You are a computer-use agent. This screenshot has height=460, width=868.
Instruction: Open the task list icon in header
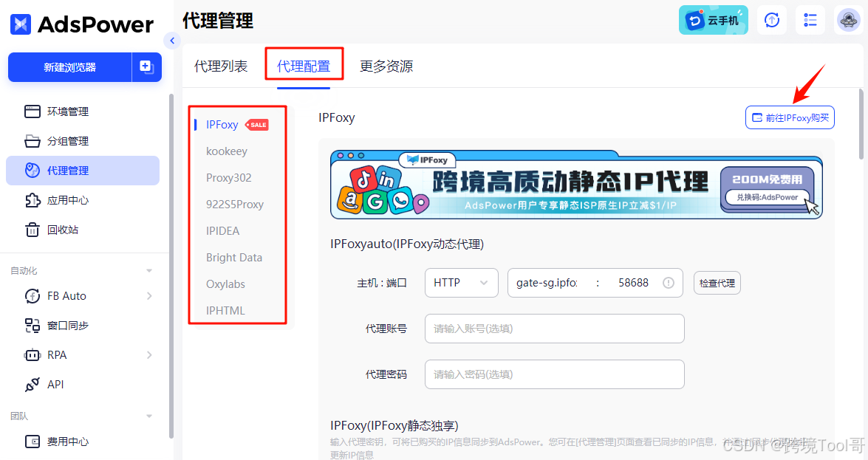(810, 21)
